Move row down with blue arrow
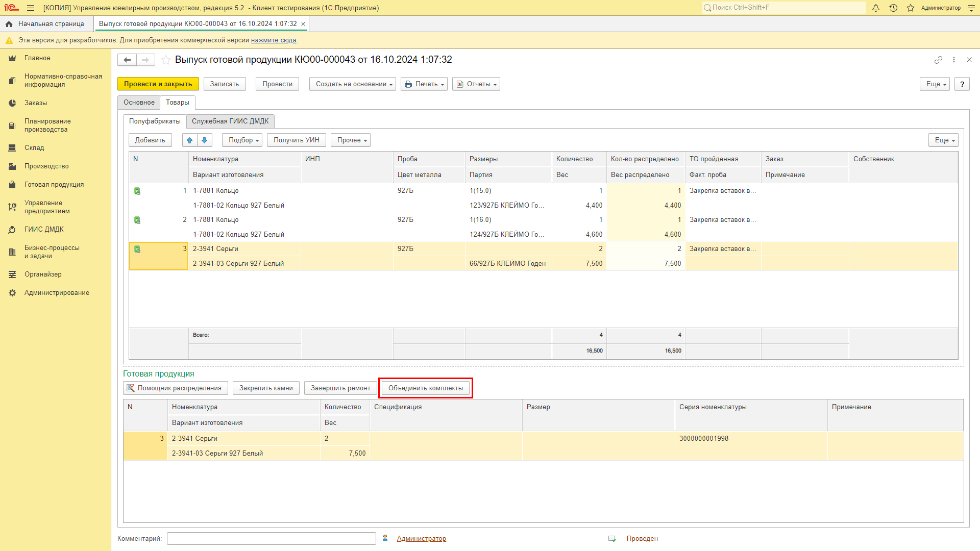The image size is (980, 551). 205,140
